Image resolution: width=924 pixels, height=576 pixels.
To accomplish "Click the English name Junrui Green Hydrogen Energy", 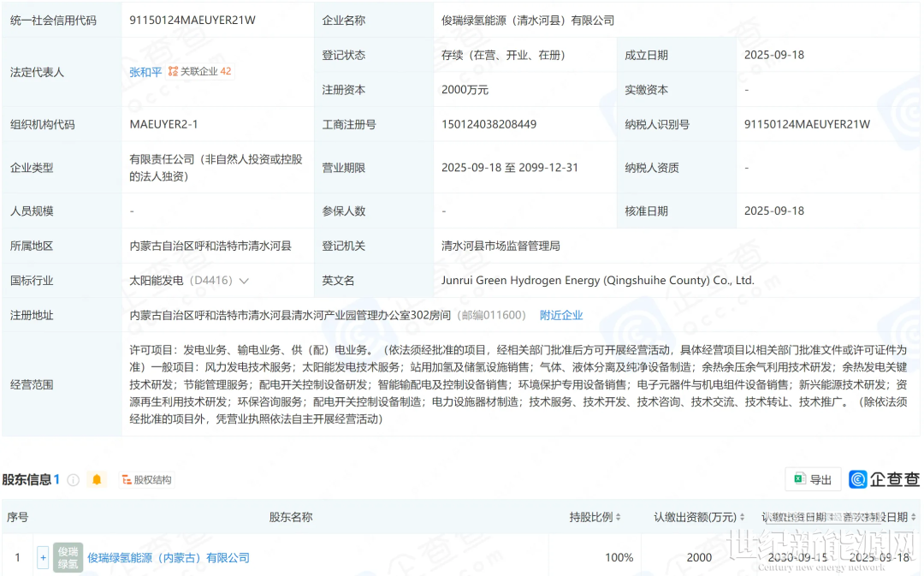I will 597,281.
